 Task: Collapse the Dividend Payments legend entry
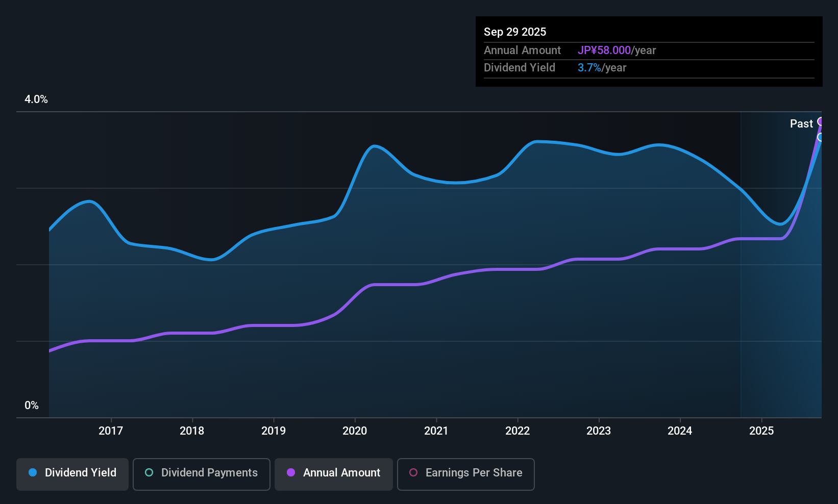coord(201,473)
